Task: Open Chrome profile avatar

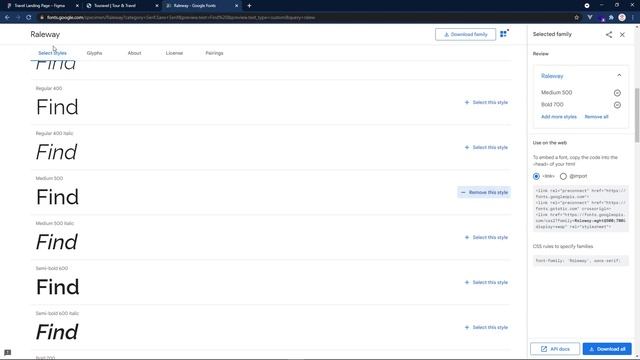Action: point(622,17)
